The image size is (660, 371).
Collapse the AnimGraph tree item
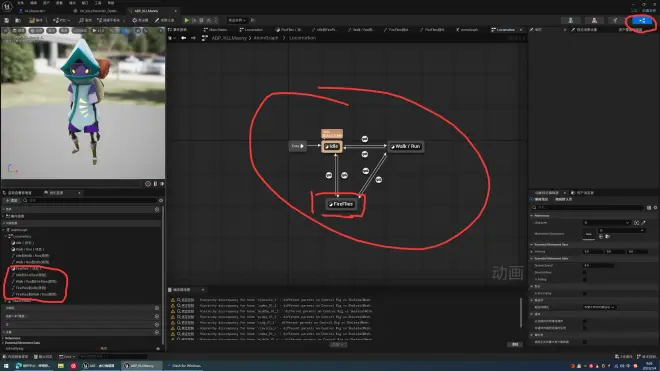(x=4, y=230)
